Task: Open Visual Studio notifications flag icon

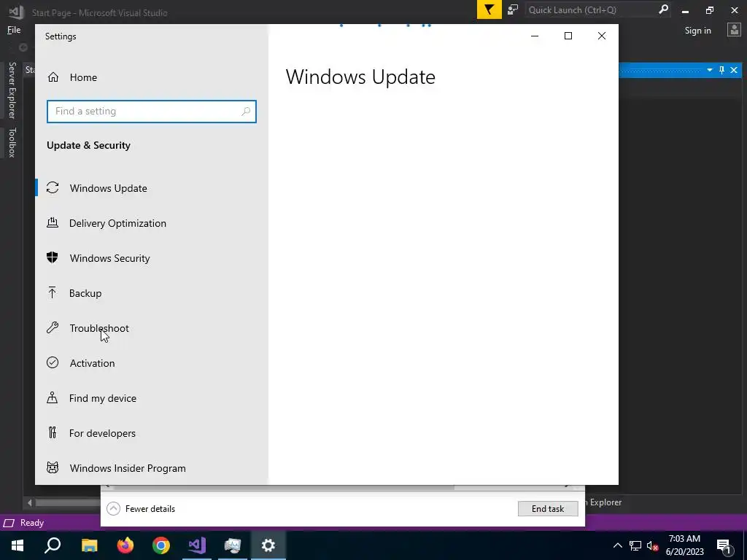Action: pyautogui.click(x=489, y=9)
